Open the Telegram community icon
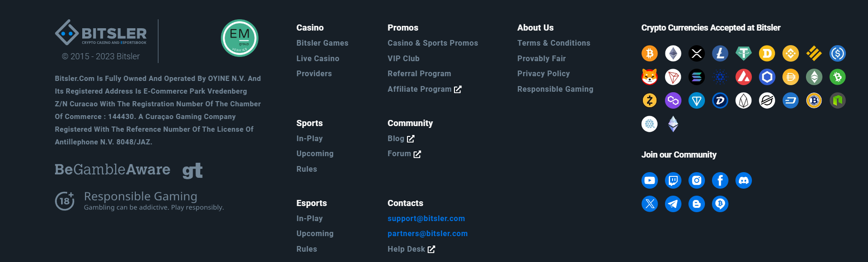 click(x=673, y=204)
